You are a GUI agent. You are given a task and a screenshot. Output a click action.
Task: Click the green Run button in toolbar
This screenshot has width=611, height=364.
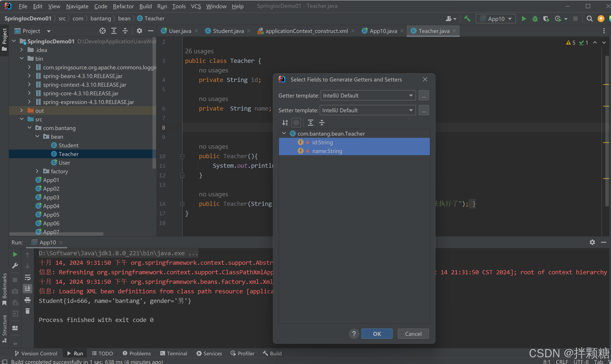point(524,19)
